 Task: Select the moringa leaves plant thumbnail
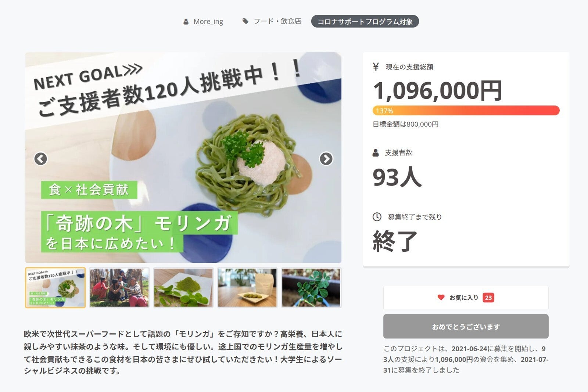click(x=311, y=288)
